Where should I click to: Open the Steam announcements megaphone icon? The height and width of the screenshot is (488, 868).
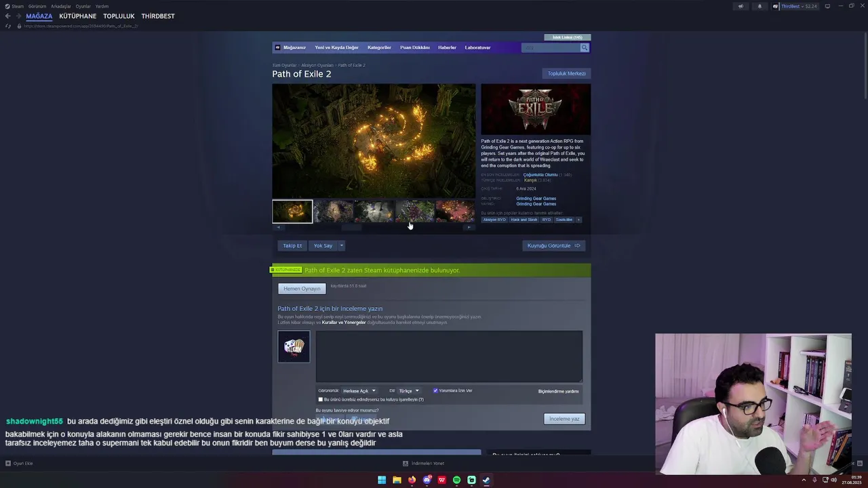click(x=741, y=6)
